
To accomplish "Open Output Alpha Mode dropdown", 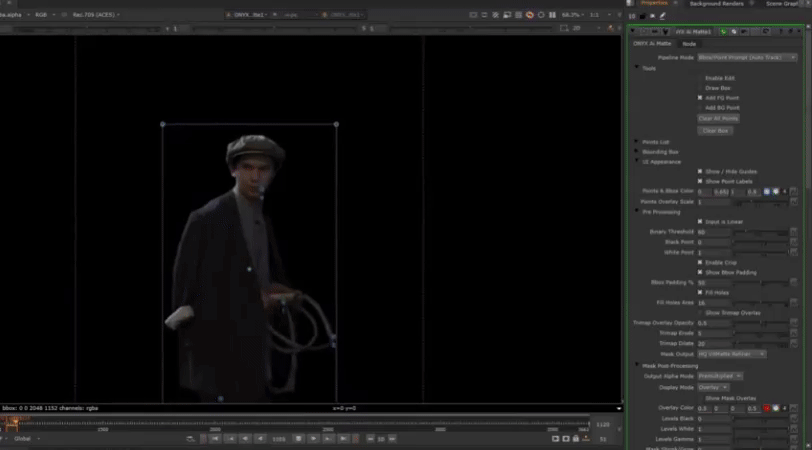I will pos(720,376).
